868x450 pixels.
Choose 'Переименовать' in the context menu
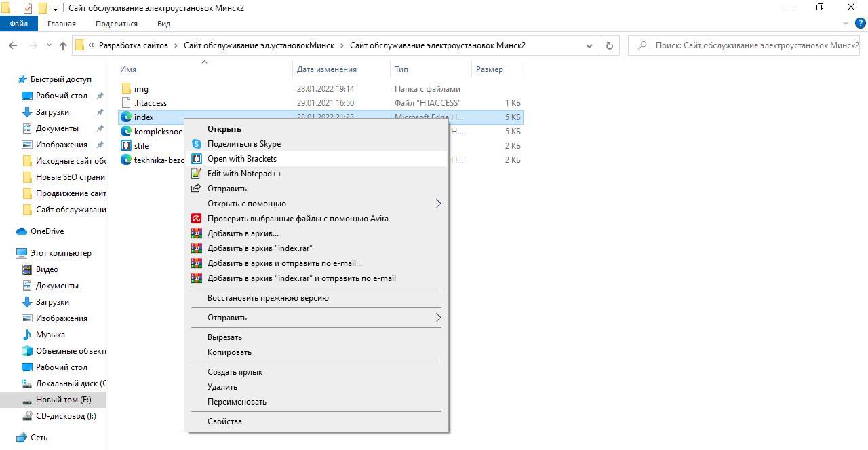coord(237,402)
